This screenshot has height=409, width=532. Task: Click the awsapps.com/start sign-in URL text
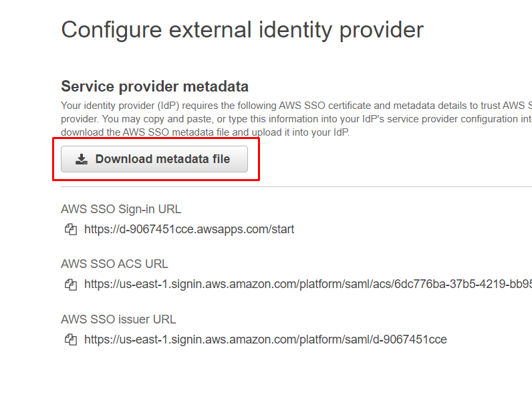(x=189, y=229)
